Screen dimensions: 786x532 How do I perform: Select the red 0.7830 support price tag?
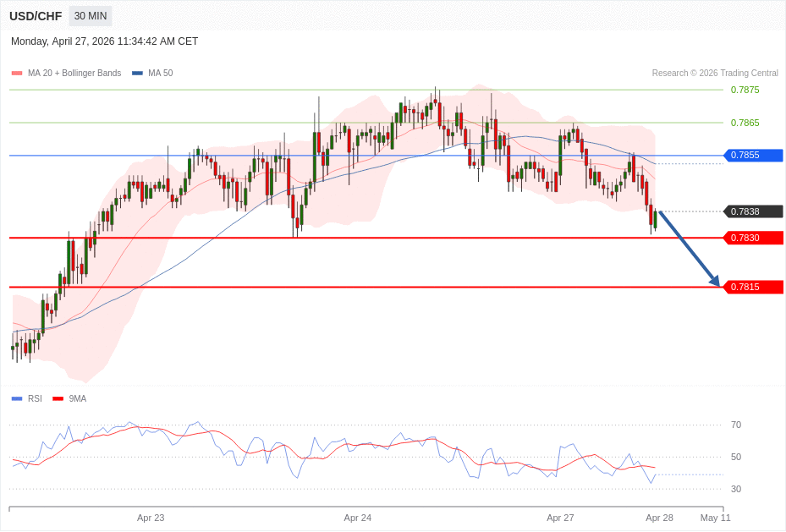pyautogui.click(x=753, y=238)
